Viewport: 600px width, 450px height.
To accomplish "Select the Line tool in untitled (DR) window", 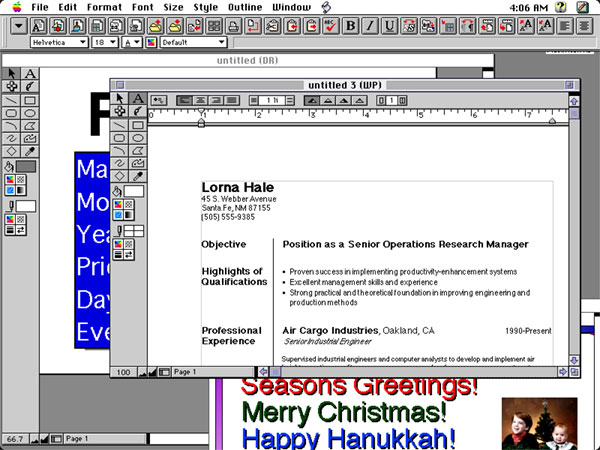I will pos(12,100).
